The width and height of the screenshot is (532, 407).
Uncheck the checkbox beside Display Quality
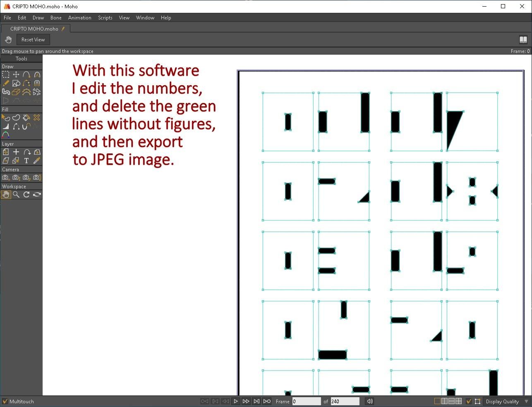[x=469, y=401]
